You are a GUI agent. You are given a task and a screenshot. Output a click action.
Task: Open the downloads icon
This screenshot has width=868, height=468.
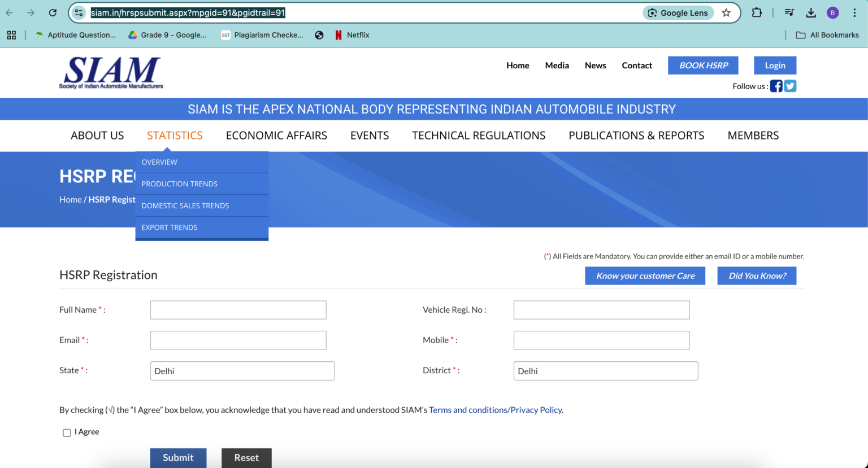[x=811, y=12]
